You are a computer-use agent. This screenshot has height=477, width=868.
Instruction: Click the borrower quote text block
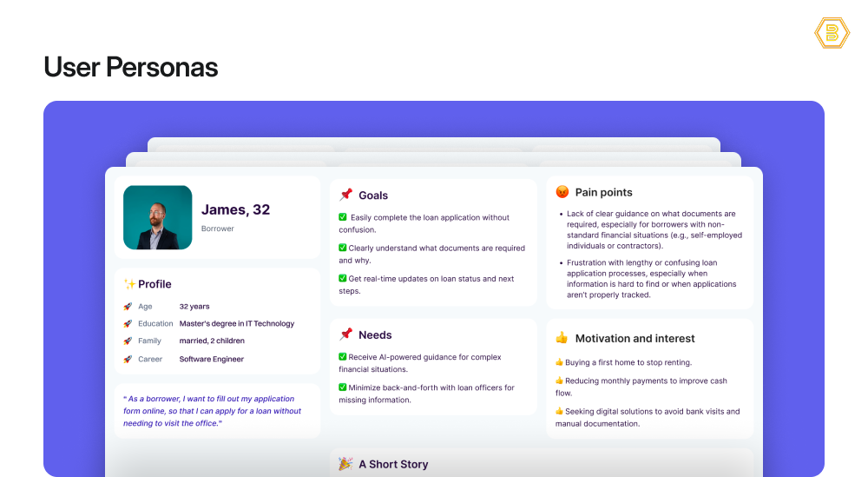tap(217, 411)
